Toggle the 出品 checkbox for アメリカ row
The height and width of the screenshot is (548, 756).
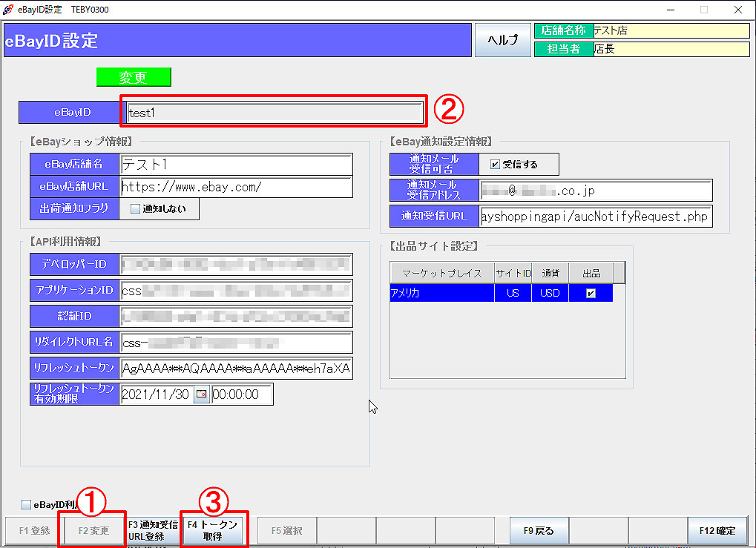tap(591, 294)
